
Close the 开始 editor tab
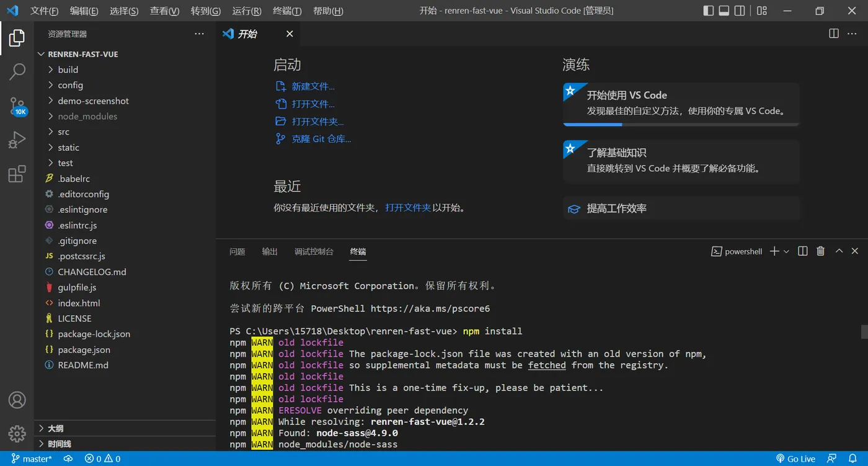(290, 34)
